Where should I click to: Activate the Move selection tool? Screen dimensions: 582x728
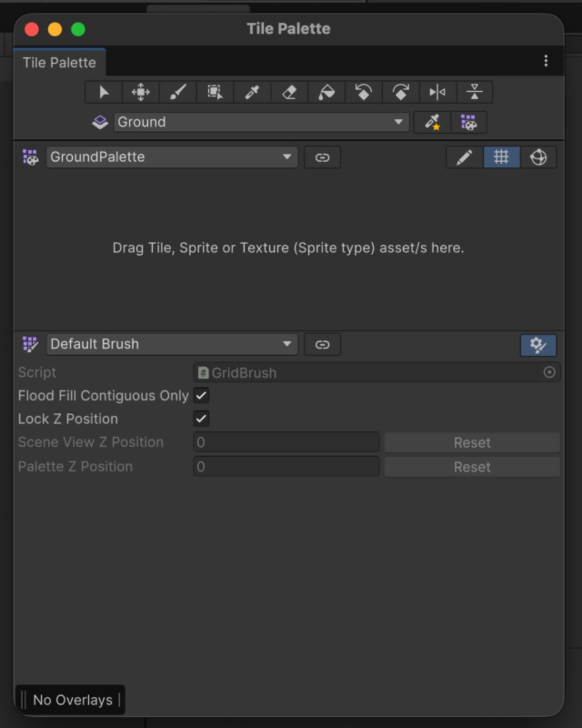tap(141, 92)
